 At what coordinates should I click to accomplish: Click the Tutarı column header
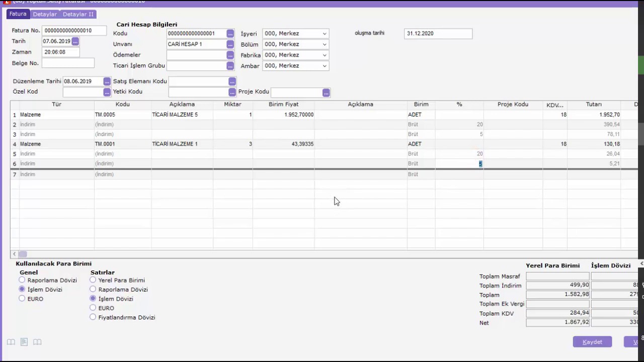pyautogui.click(x=594, y=105)
